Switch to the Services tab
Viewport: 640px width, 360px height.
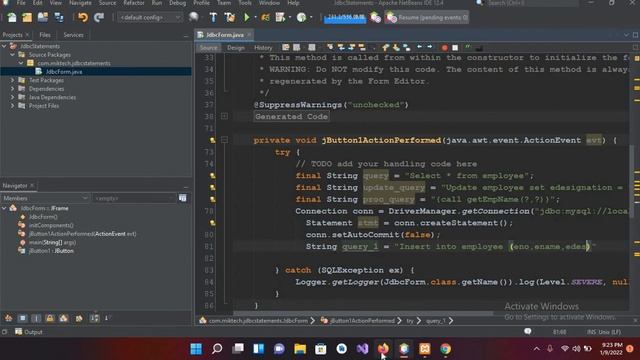[73, 35]
